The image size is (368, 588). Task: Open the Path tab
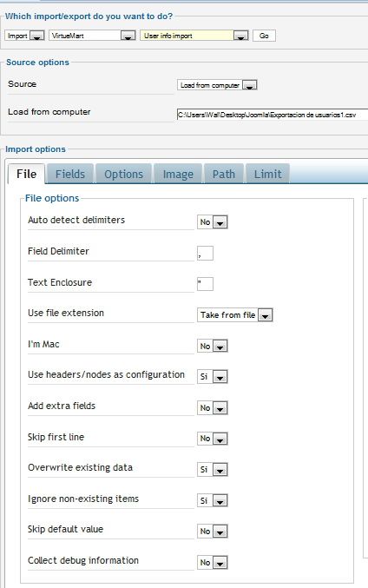[224, 174]
